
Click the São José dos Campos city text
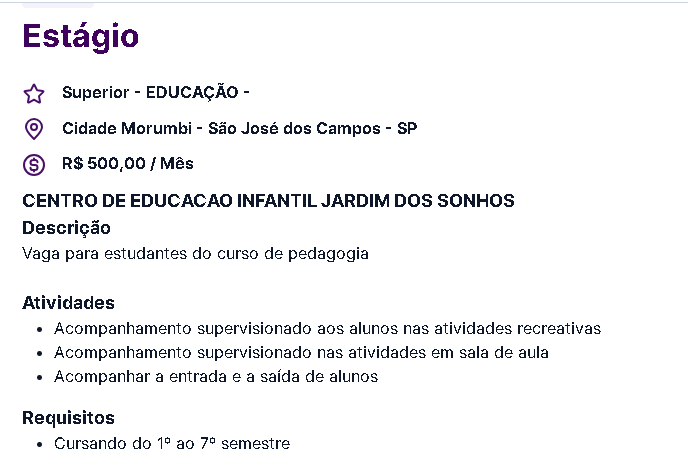[x=294, y=129]
